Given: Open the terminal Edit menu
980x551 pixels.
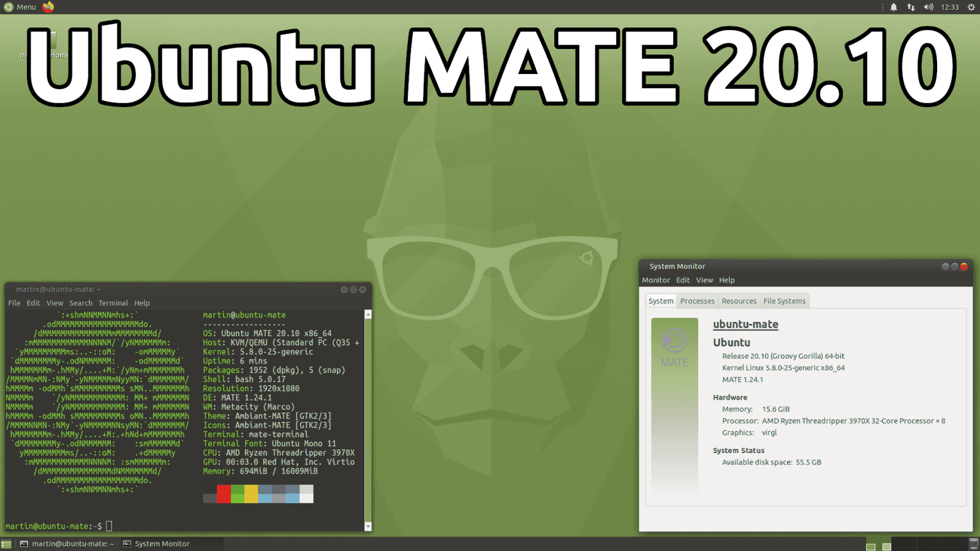Looking at the screenshot, I should click(x=33, y=303).
